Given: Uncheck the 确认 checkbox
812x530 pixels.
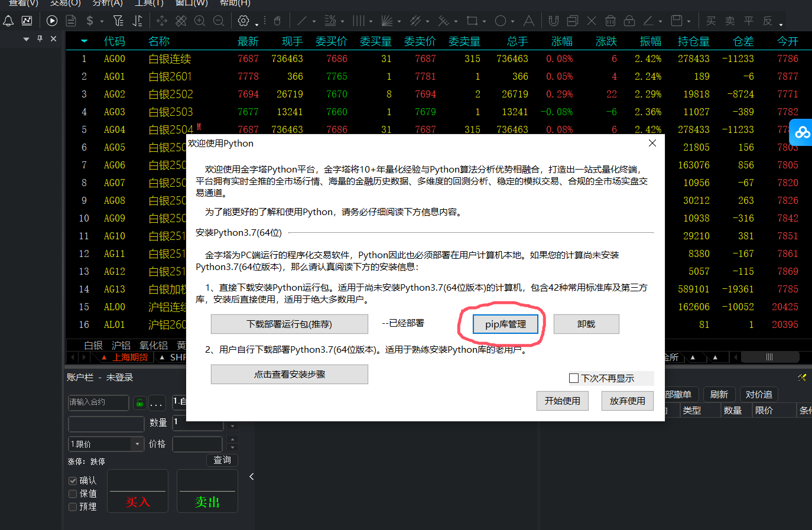Looking at the screenshot, I should (73, 481).
